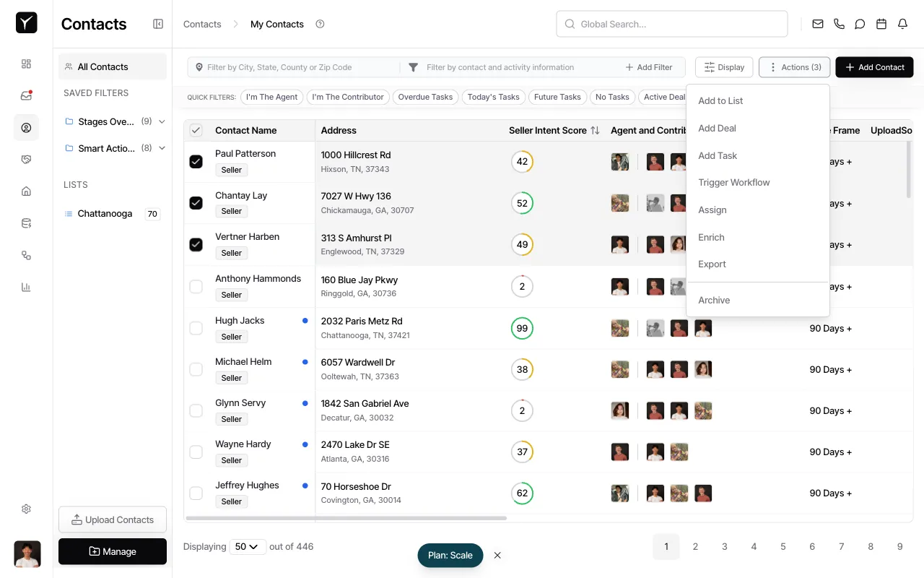Viewport: 924px width, 578px height.
Task: Open the mail icon in top bar
Action: tap(817, 24)
